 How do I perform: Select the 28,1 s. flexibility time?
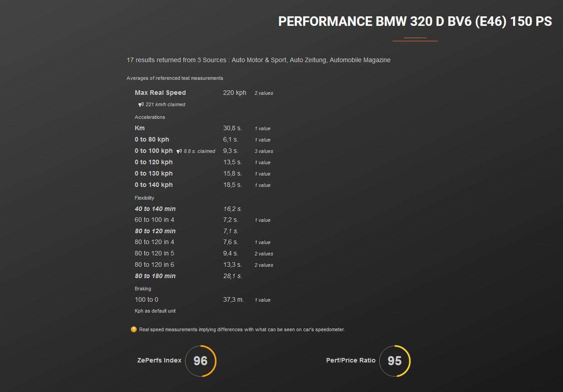coord(232,276)
